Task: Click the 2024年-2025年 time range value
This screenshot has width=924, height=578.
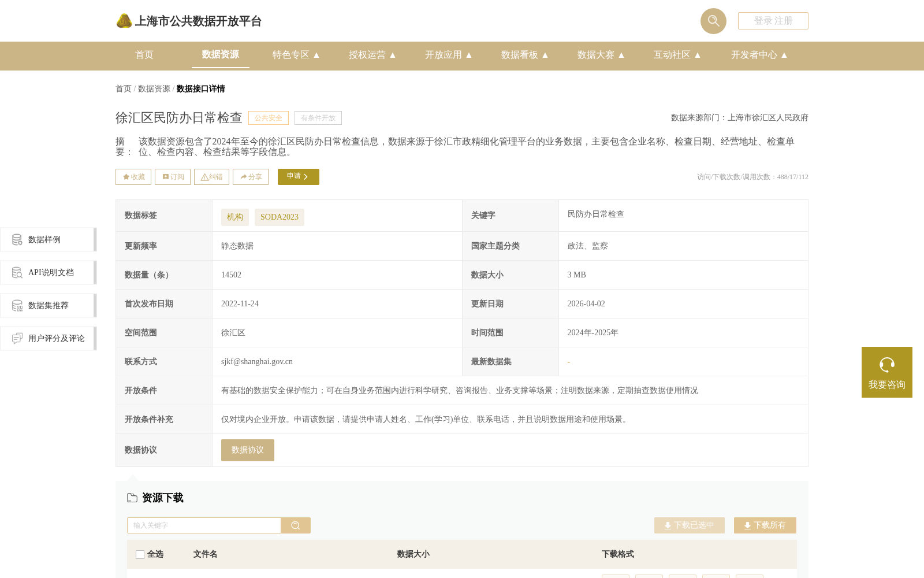Action: click(x=593, y=333)
